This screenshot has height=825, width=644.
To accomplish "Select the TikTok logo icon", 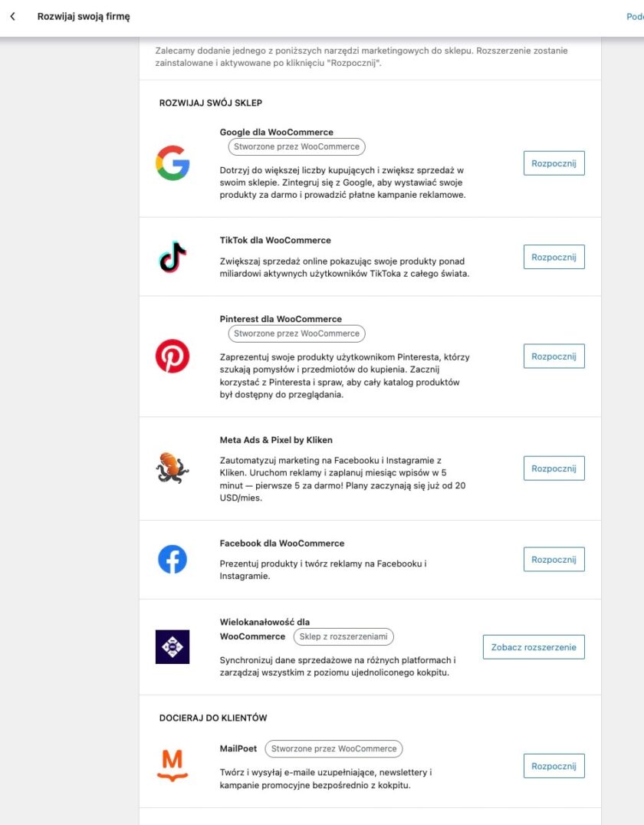I will pyautogui.click(x=172, y=257).
